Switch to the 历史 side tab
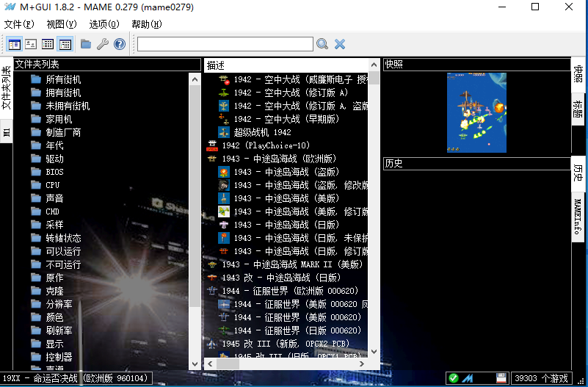Viewport: 588px width, 387px height. 578,173
